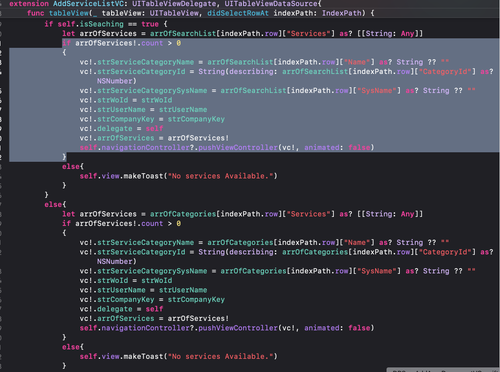Click the "UITableViewDelegate" protocol name
Viewport: 500px width, 372px height.
click(x=174, y=4)
